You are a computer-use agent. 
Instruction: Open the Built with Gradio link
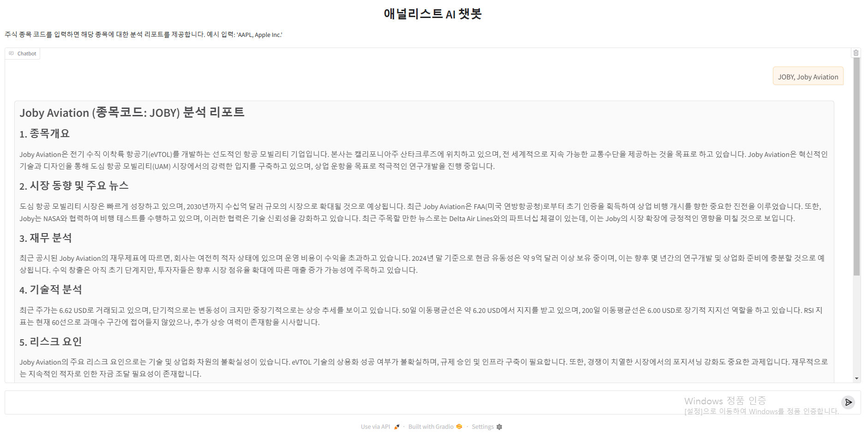(x=431, y=426)
